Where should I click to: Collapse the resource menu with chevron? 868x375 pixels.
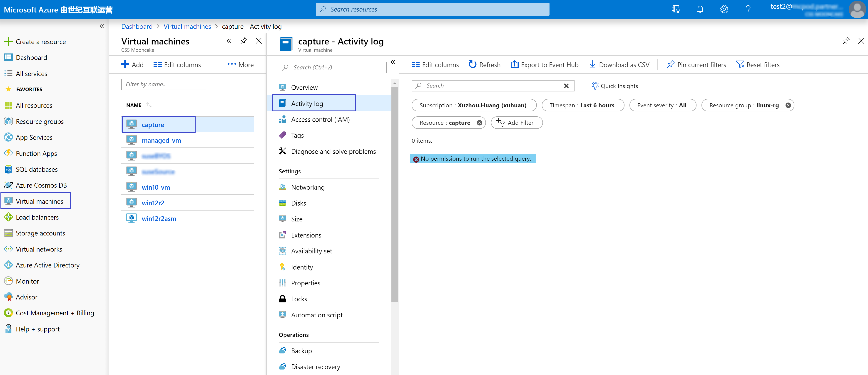point(393,62)
